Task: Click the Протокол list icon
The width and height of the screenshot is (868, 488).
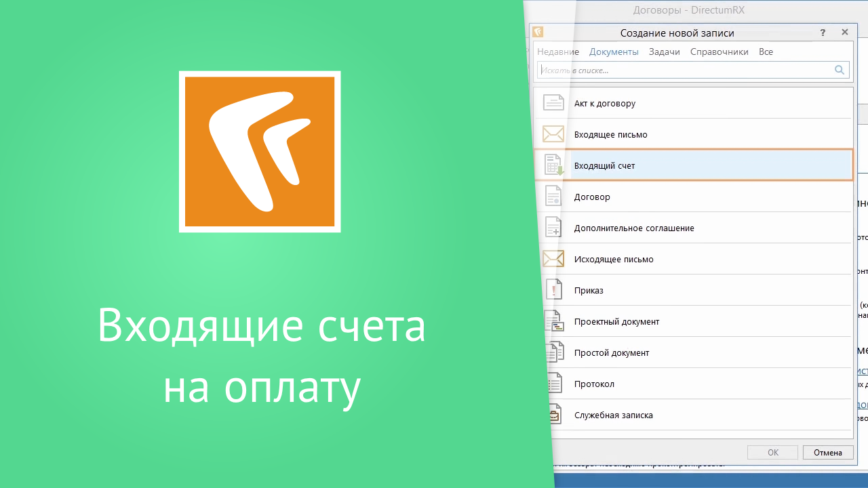Action: [x=554, y=384]
